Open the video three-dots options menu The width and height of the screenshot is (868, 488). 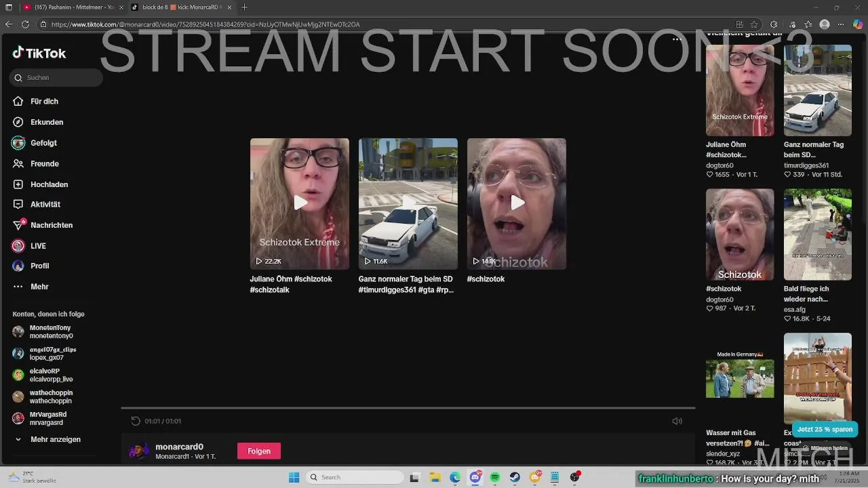(677, 39)
